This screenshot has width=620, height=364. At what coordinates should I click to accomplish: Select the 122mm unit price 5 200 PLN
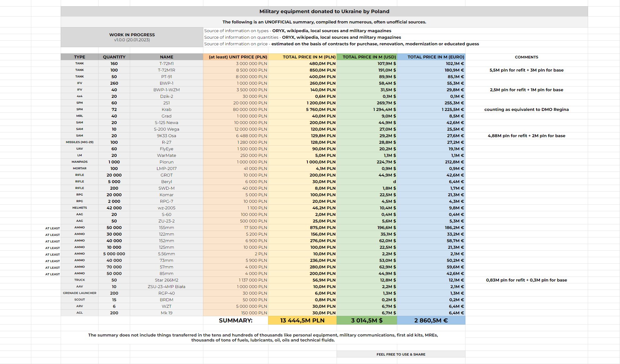236,234
